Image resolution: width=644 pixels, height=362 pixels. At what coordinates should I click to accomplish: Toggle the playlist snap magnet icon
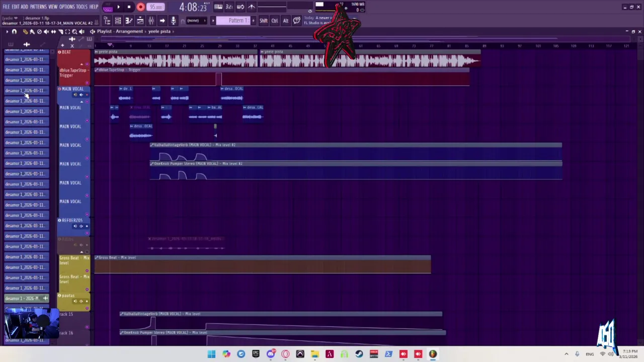14,32
